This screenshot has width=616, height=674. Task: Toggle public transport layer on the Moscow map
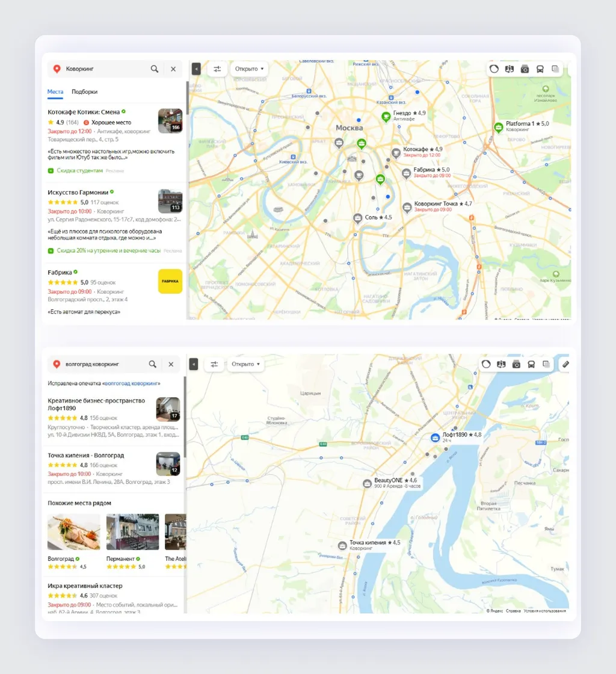540,69
